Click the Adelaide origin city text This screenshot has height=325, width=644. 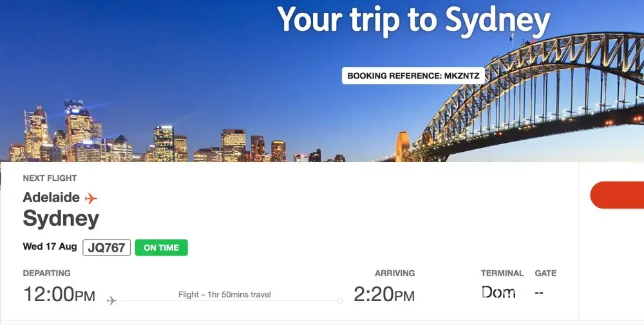point(52,198)
